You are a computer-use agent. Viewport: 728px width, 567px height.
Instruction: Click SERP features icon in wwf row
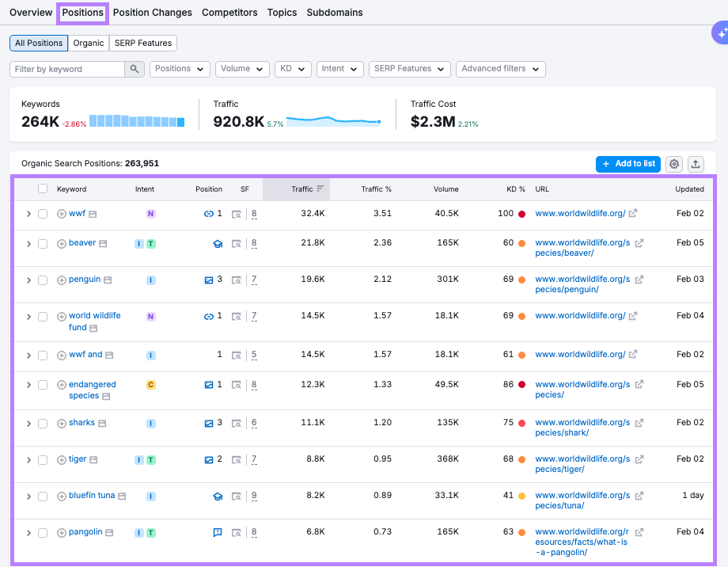(x=237, y=214)
